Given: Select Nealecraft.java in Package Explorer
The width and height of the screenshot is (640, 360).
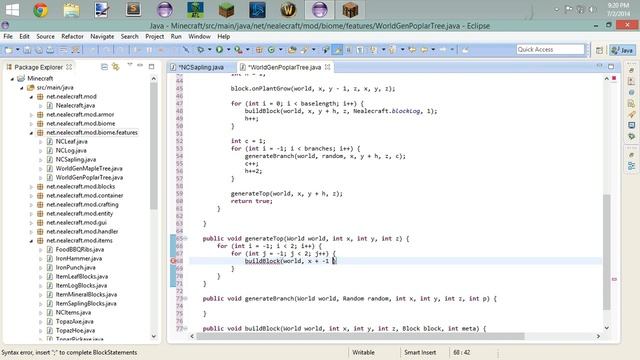Looking at the screenshot, I should pos(75,106).
